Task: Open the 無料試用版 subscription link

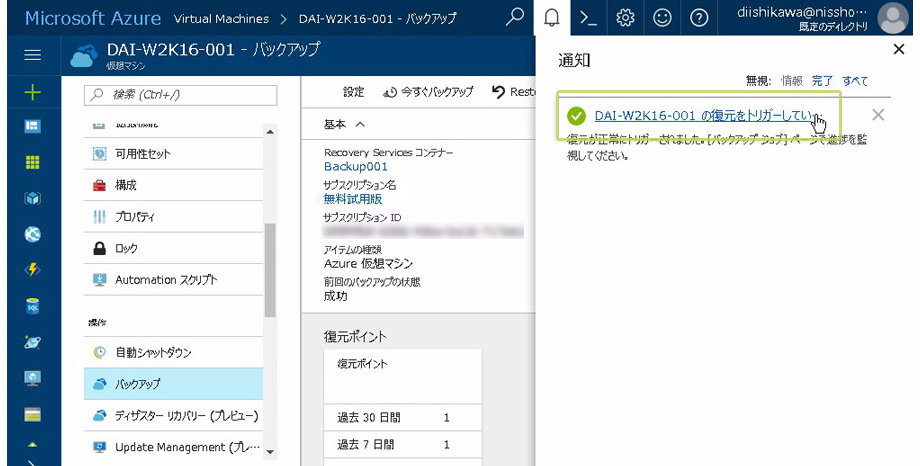Action: tap(353, 199)
